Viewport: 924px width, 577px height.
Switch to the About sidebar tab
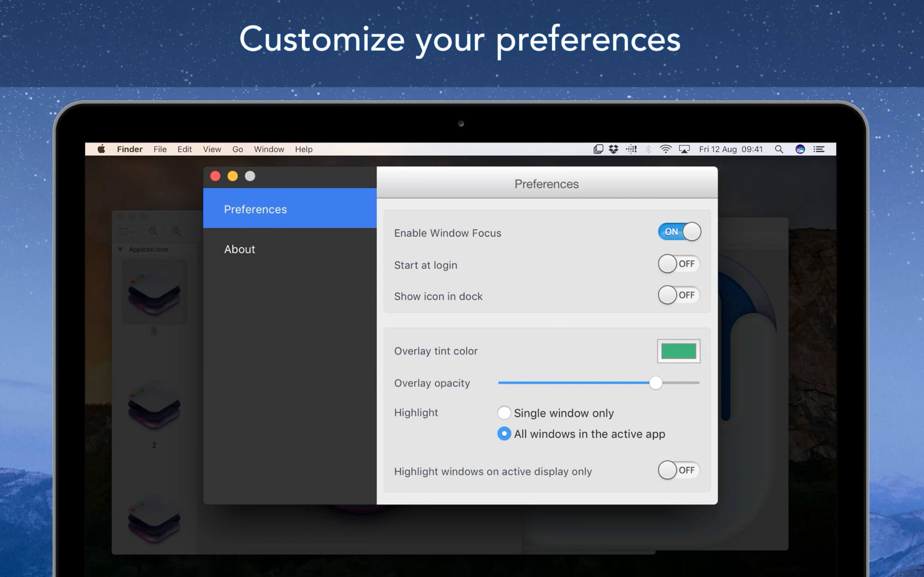pyautogui.click(x=240, y=249)
